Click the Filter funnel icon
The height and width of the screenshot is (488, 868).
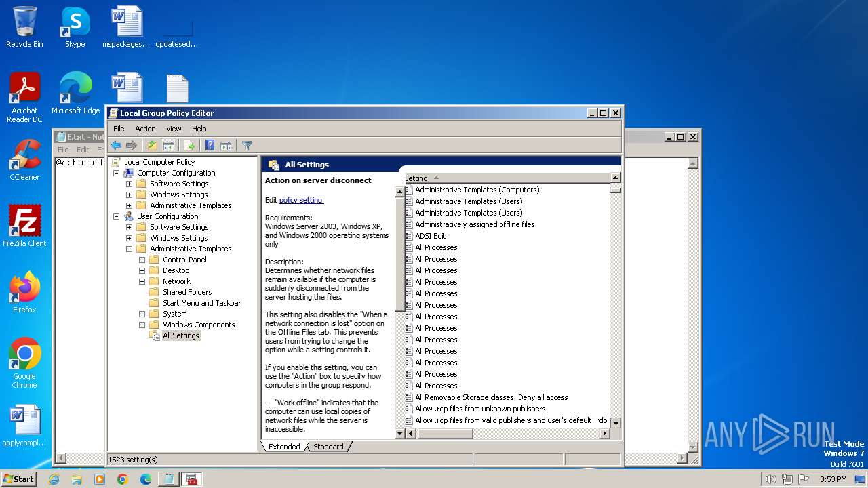248,145
